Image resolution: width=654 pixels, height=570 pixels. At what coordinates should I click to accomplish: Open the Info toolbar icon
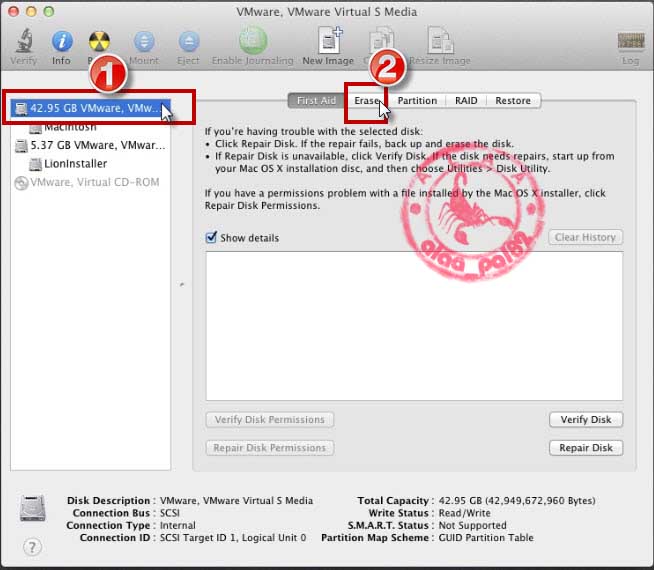point(62,41)
